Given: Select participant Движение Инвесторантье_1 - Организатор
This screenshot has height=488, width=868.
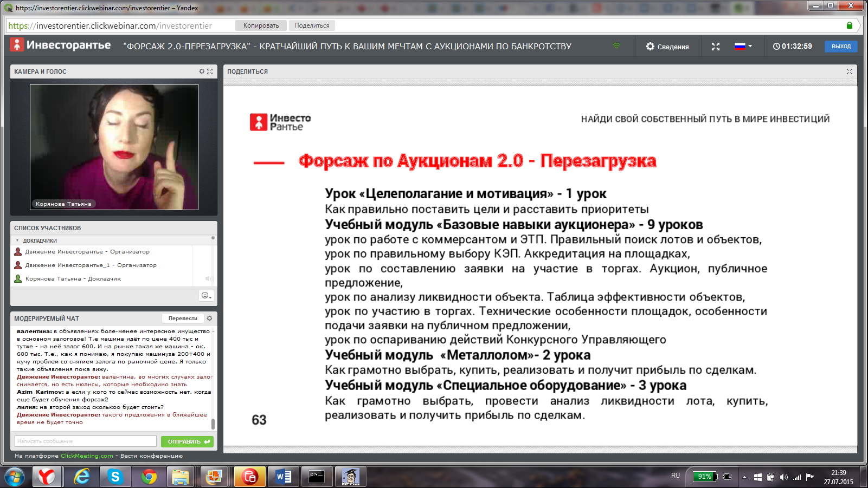Looking at the screenshot, I should click(91, 265).
